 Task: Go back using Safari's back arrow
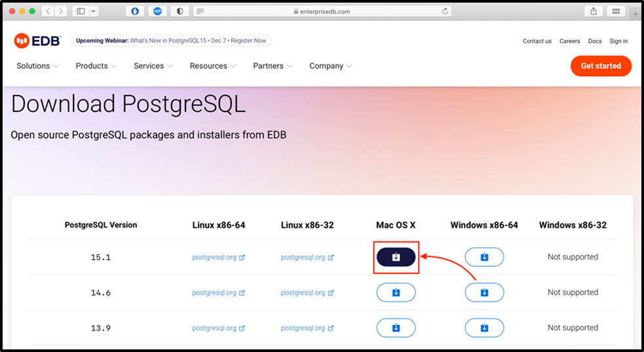49,11
